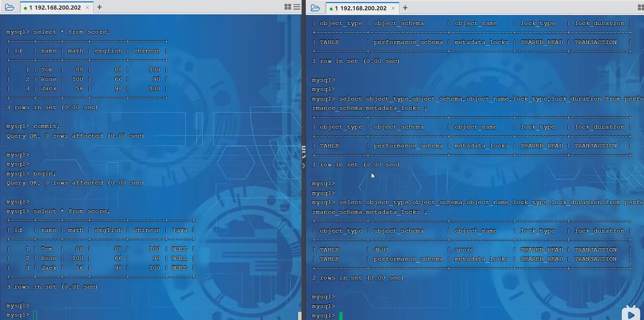Click the 'db01' schema cell in right terminal
The height and width of the screenshot is (320, 644).
pyautogui.click(x=381, y=250)
